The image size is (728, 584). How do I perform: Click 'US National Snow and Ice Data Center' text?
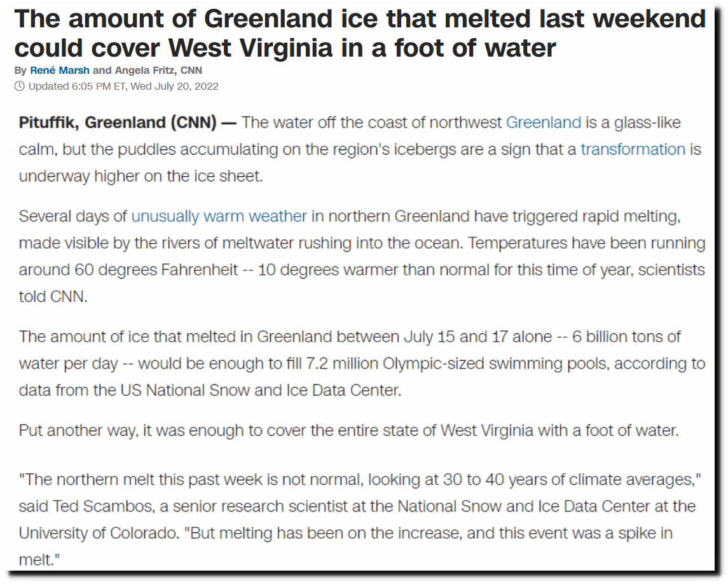pyautogui.click(x=261, y=390)
